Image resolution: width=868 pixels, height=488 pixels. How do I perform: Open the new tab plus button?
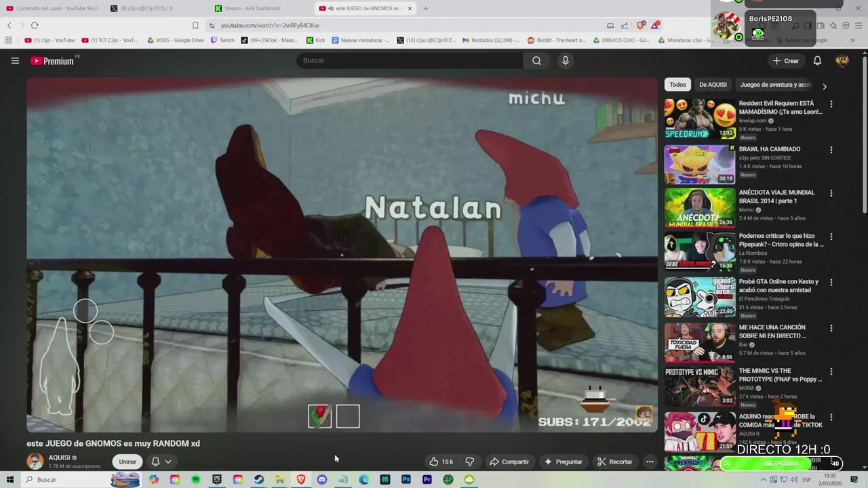tap(426, 8)
